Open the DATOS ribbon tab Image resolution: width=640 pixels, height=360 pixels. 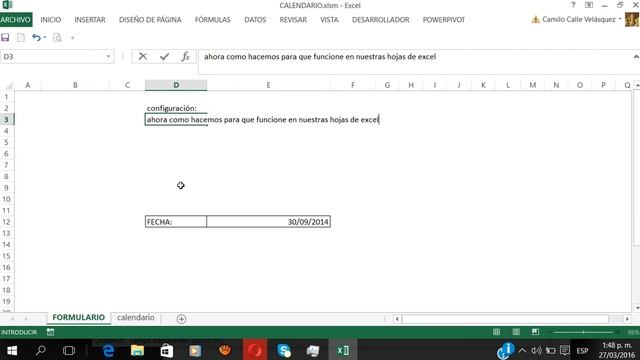[255, 20]
